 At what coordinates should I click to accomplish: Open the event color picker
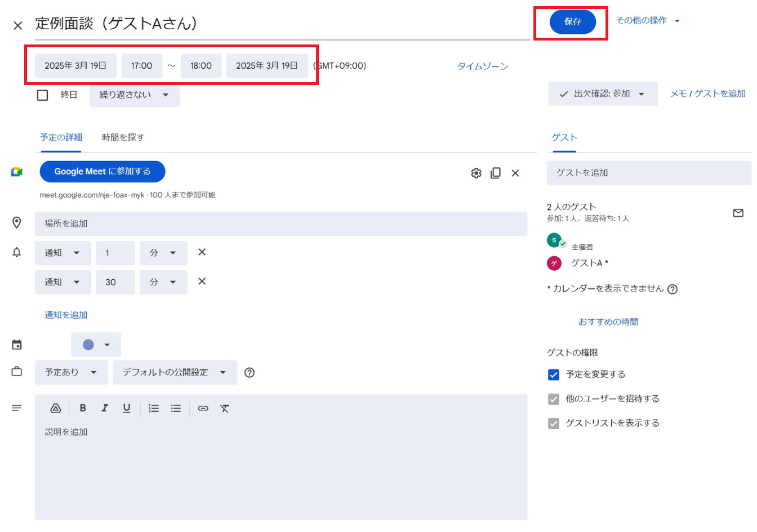click(96, 345)
